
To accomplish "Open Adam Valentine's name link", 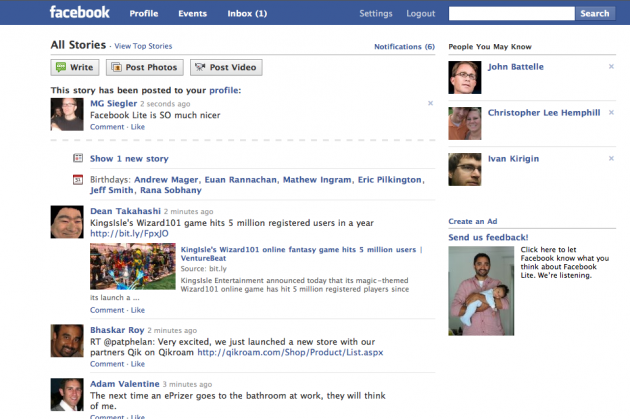I will [x=125, y=384].
